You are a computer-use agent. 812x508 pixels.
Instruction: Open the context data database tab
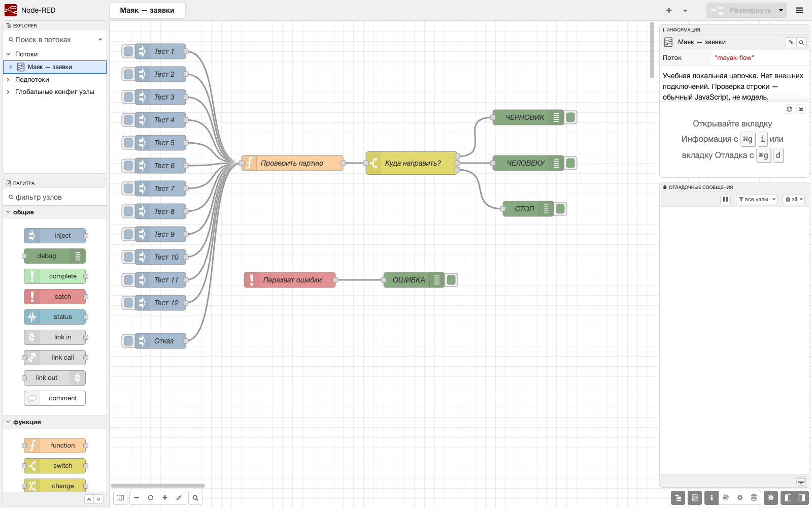(754, 498)
